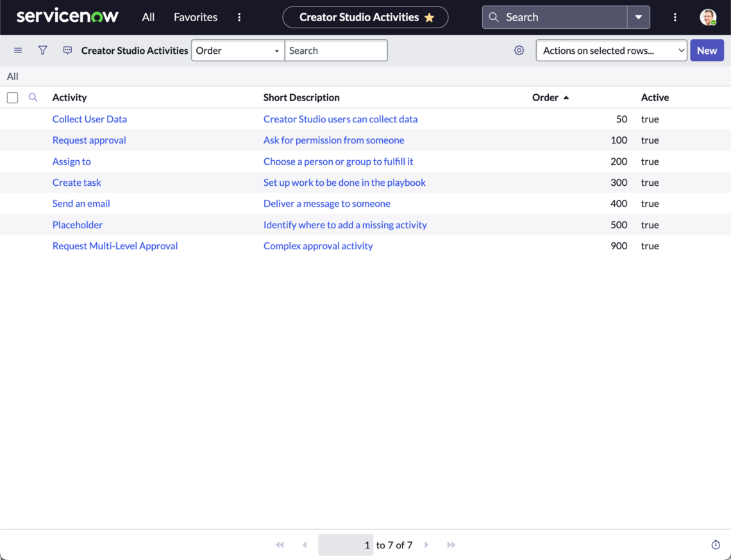The width and height of the screenshot is (731, 560).
Task: Click 'Identify where to add a missing activity'
Action: tap(345, 225)
